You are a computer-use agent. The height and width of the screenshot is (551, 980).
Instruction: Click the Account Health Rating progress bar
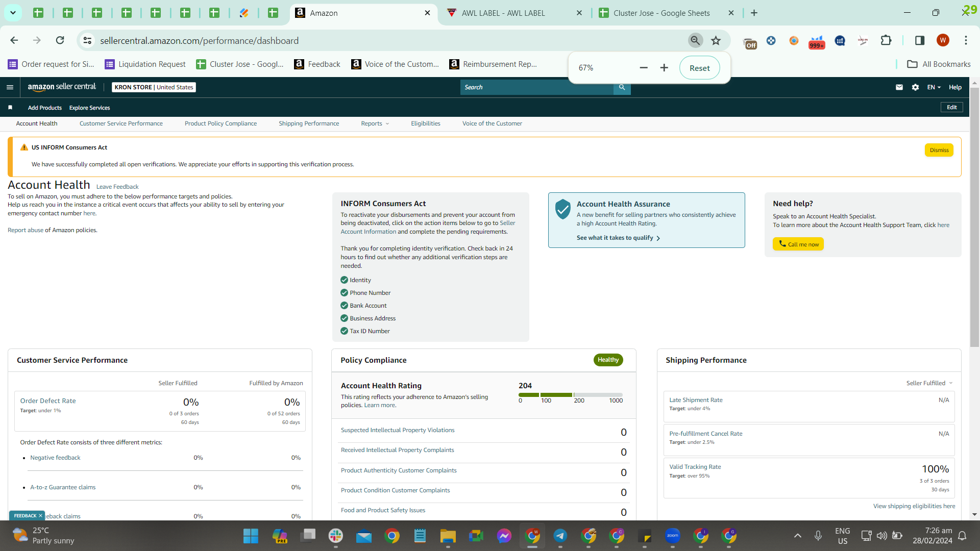pyautogui.click(x=571, y=395)
